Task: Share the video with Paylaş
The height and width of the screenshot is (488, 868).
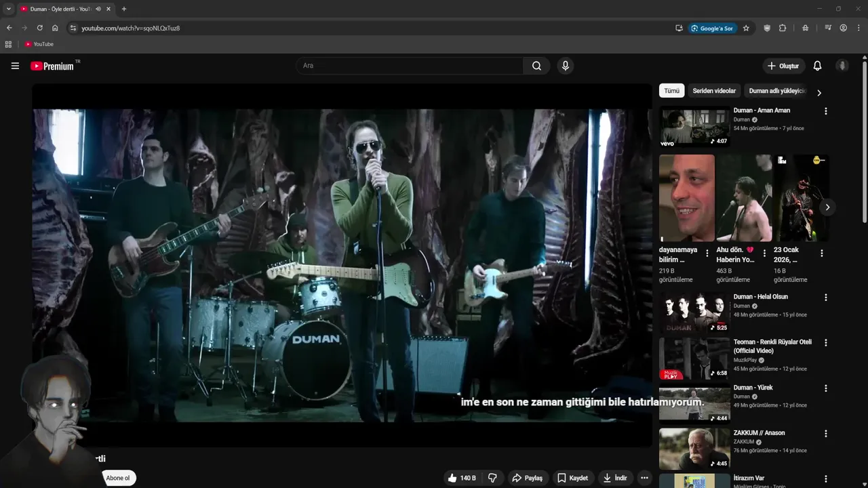Action: click(527, 478)
